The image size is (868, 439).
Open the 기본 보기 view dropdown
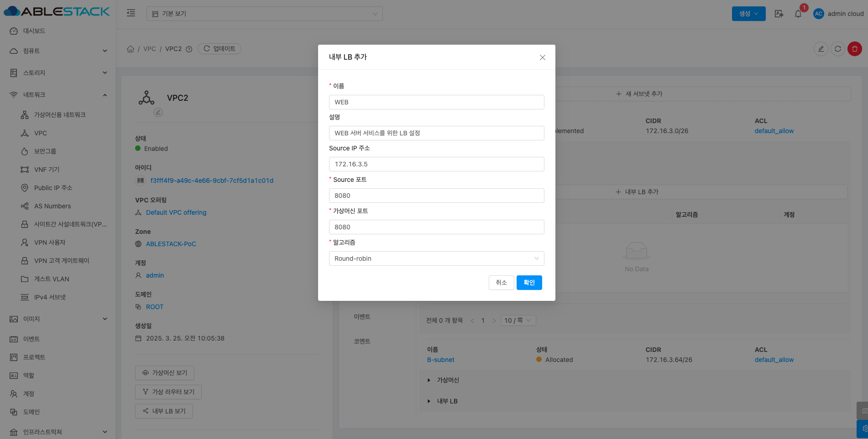point(265,14)
